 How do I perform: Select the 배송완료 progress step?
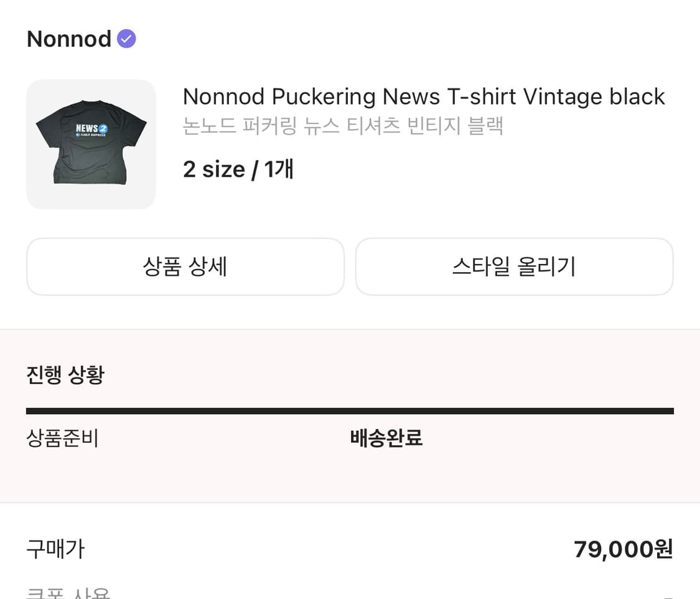pos(386,438)
